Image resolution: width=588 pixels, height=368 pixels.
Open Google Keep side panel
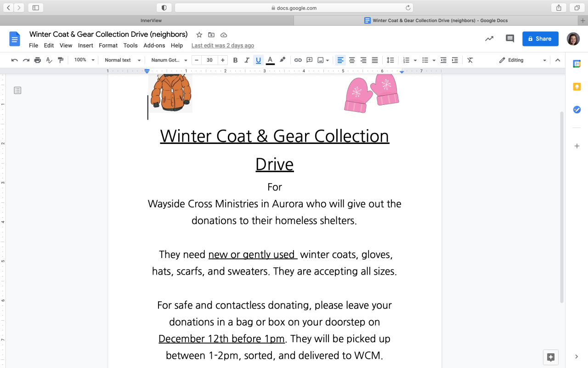coord(577,86)
